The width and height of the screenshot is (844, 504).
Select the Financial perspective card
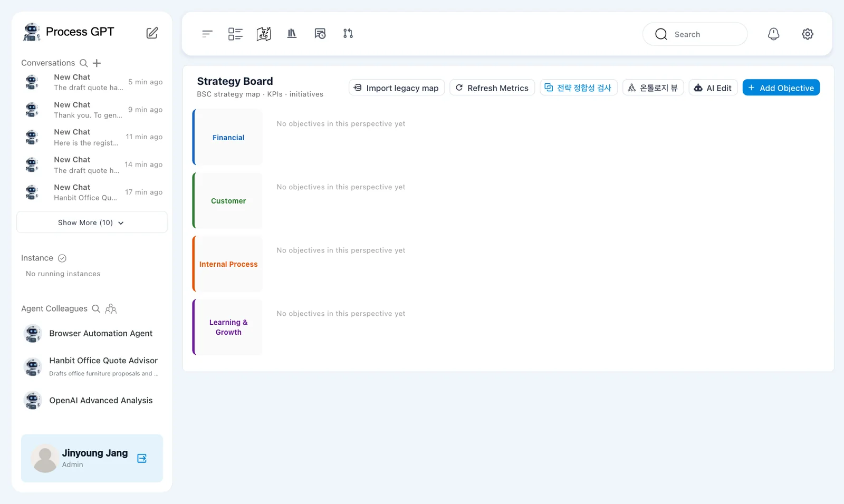click(x=227, y=138)
